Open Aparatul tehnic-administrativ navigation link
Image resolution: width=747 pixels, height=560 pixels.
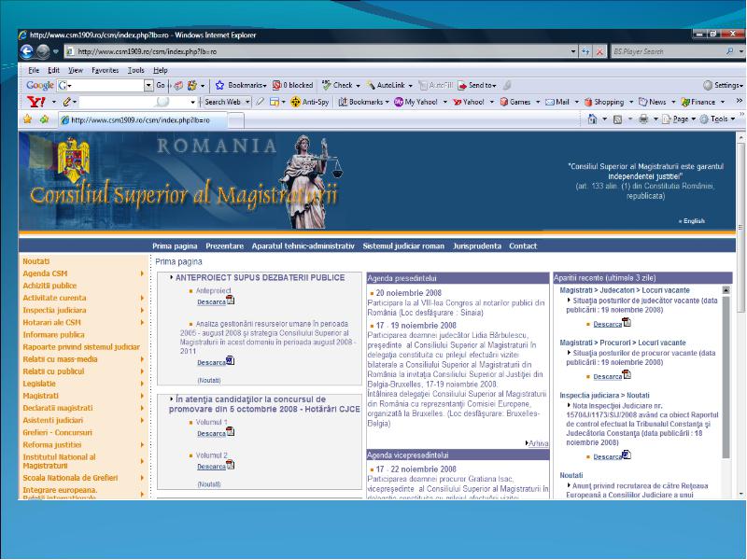coord(303,246)
